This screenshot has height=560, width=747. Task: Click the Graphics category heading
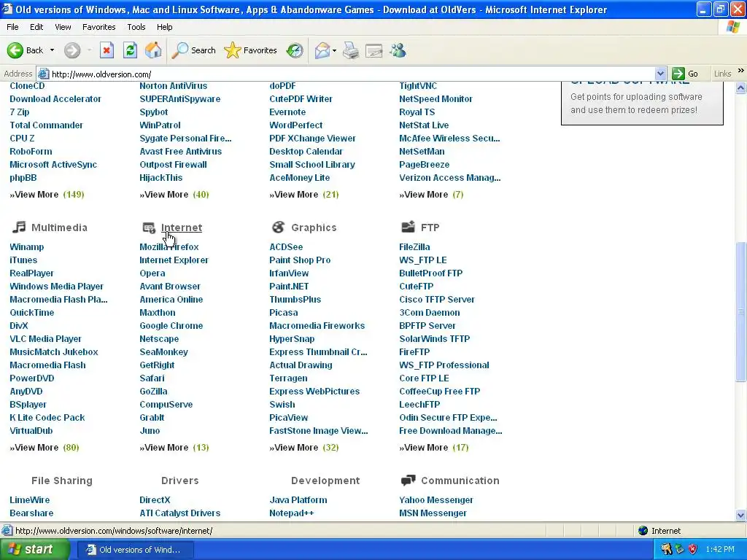(314, 227)
